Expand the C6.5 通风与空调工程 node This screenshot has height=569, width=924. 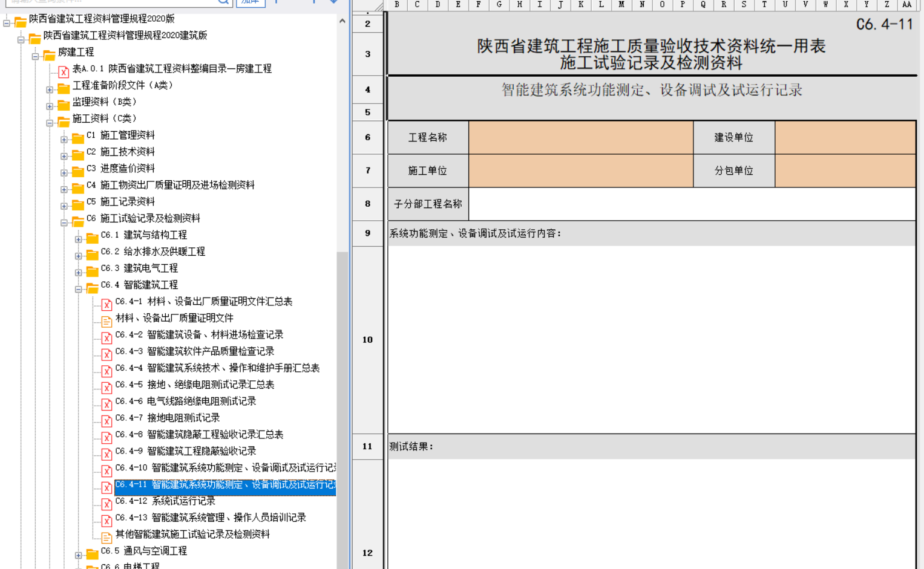(x=78, y=555)
